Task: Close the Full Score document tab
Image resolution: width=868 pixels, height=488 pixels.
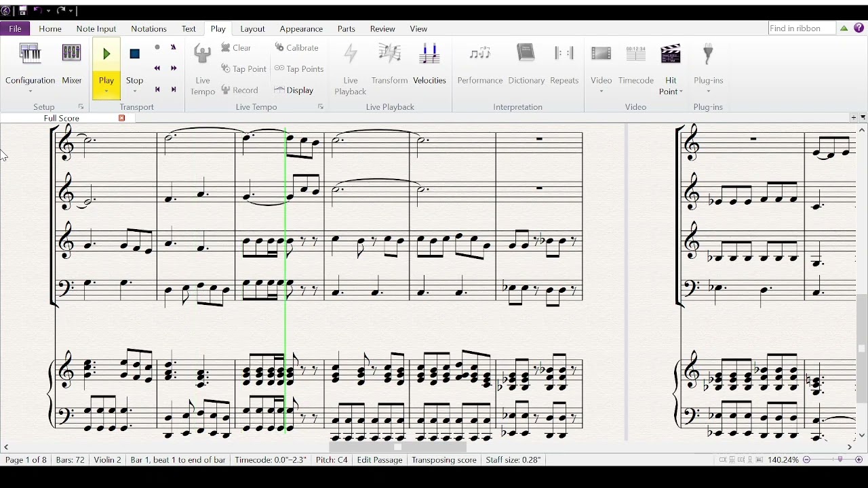Action: click(x=122, y=118)
